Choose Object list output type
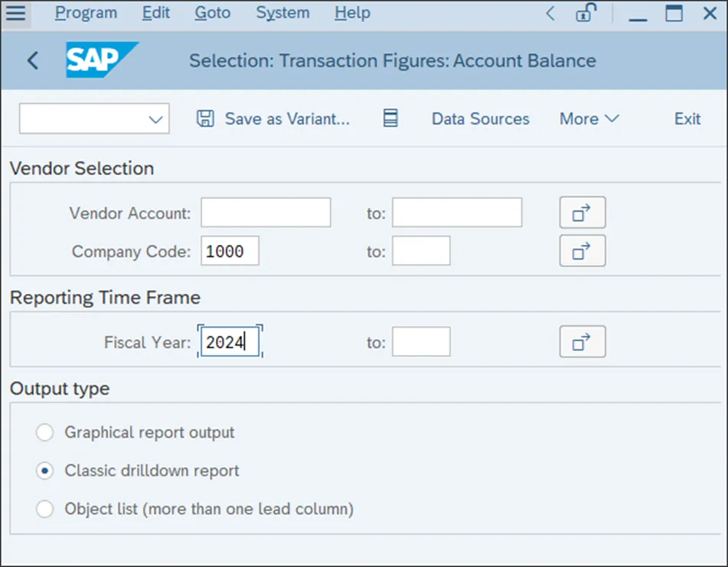 point(45,509)
